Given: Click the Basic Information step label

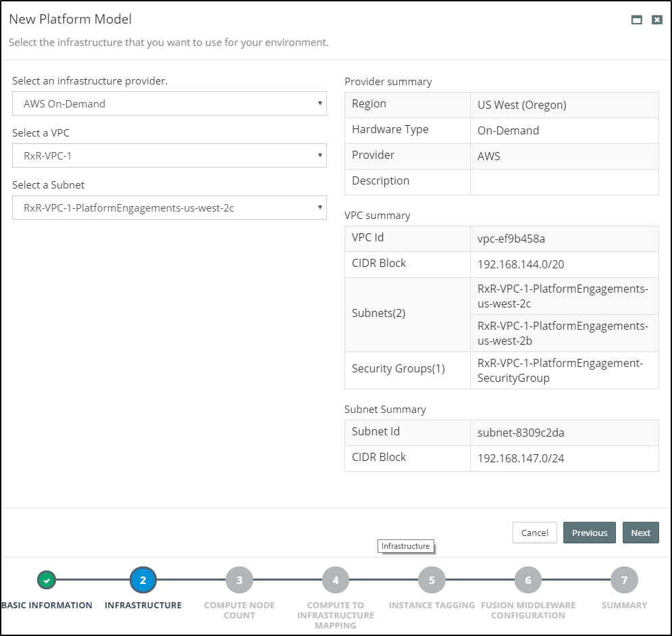Looking at the screenshot, I should point(47,606).
